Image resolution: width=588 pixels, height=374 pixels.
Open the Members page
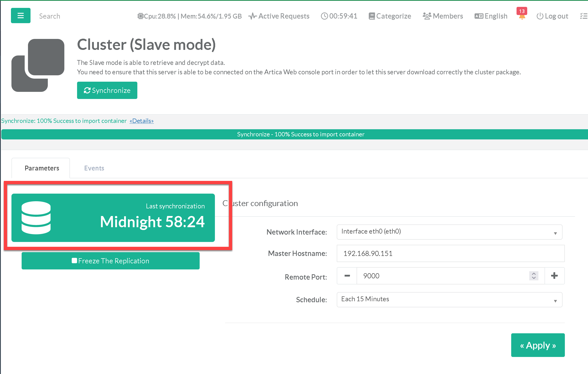point(443,16)
